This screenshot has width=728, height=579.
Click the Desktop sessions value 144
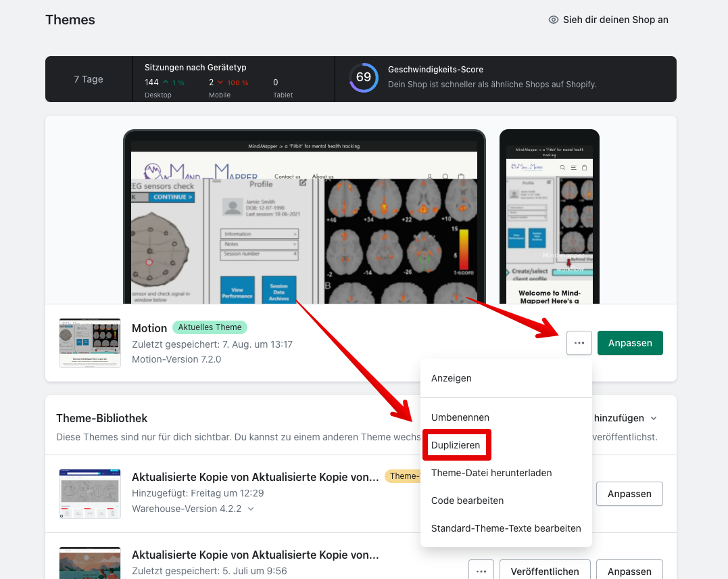click(x=151, y=83)
